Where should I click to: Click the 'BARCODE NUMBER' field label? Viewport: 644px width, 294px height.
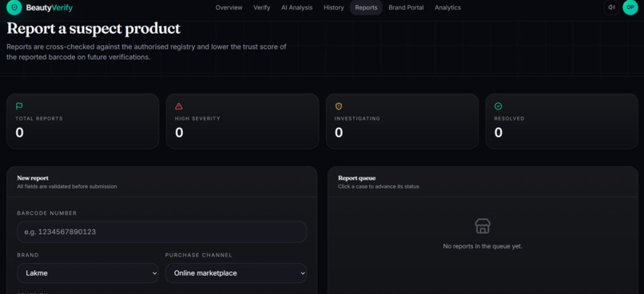point(47,213)
